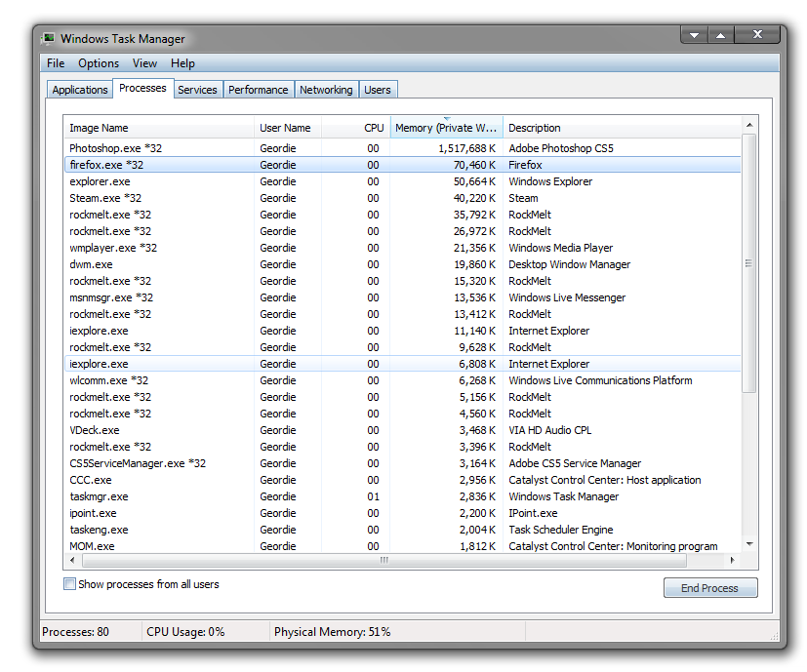
Task: Select the msnmsgr.exe *32 process
Action: (402, 297)
